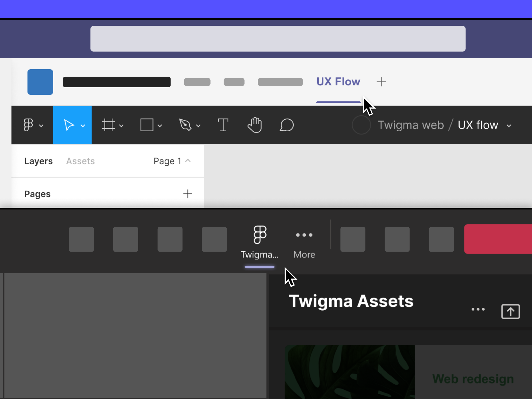Viewport: 532px width, 399px height.
Task: Switch to the UX Flow tab
Action: [x=338, y=82]
